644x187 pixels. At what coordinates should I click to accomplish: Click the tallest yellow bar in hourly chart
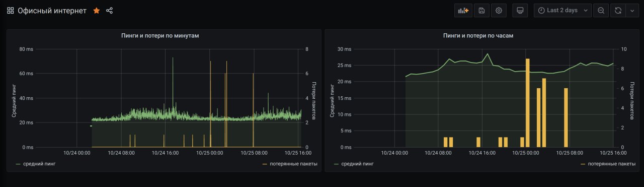[x=528, y=103]
